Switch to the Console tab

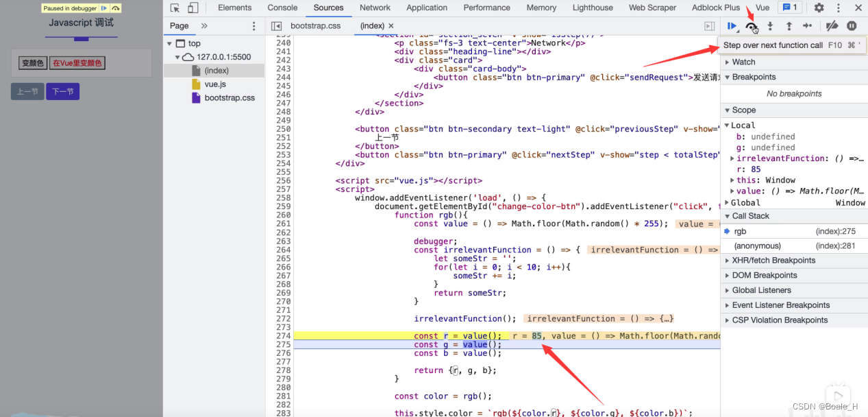tap(282, 8)
